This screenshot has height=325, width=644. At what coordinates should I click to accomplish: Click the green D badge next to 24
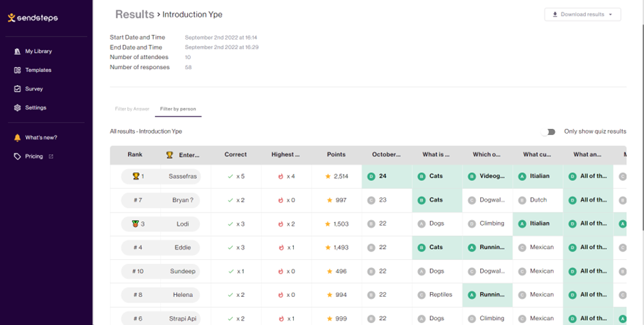click(371, 176)
